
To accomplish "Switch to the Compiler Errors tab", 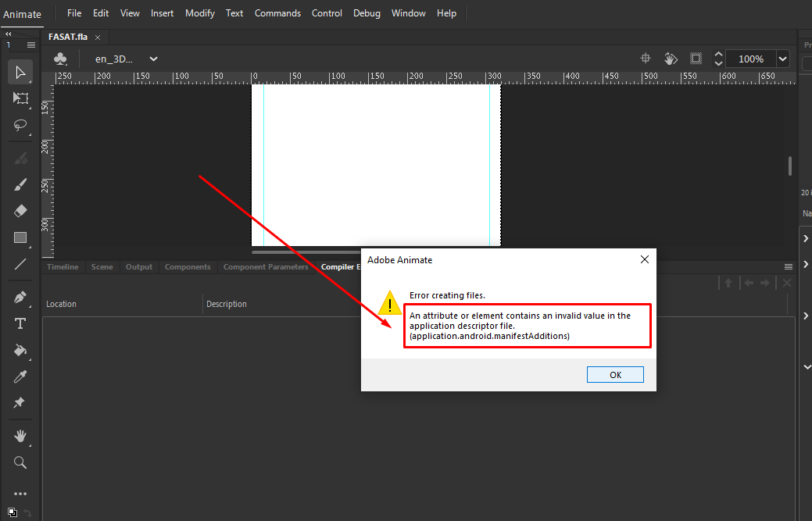I will coord(340,267).
